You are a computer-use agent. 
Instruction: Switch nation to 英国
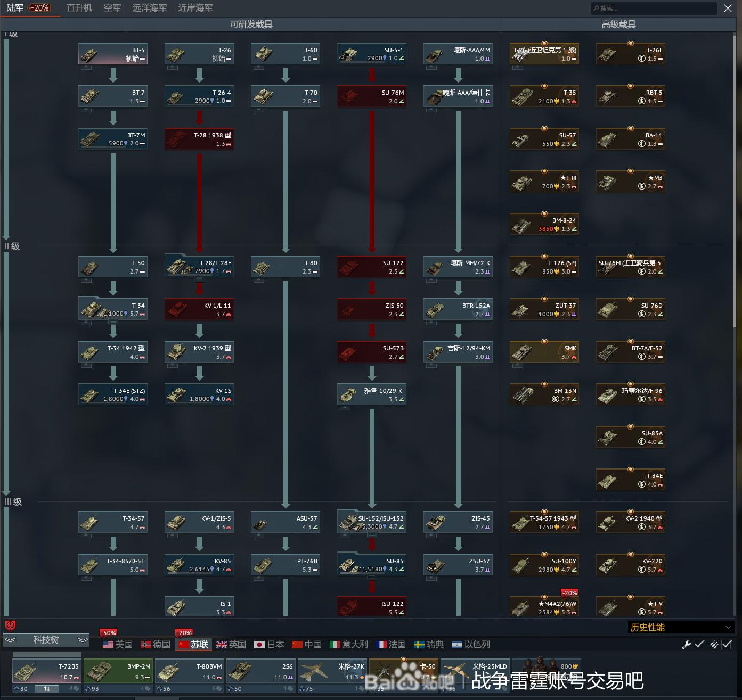(x=231, y=645)
